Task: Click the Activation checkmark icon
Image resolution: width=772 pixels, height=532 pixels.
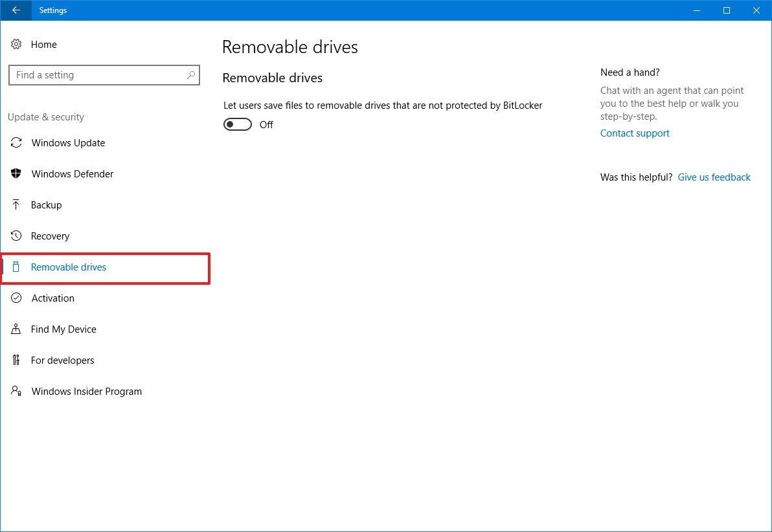Action: coord(16,298)
